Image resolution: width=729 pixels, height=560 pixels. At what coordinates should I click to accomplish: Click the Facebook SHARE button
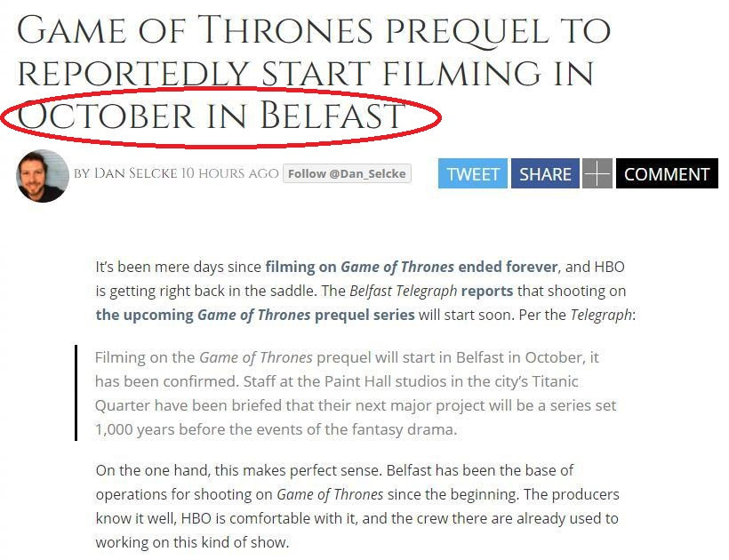click(x=545, y=173)
